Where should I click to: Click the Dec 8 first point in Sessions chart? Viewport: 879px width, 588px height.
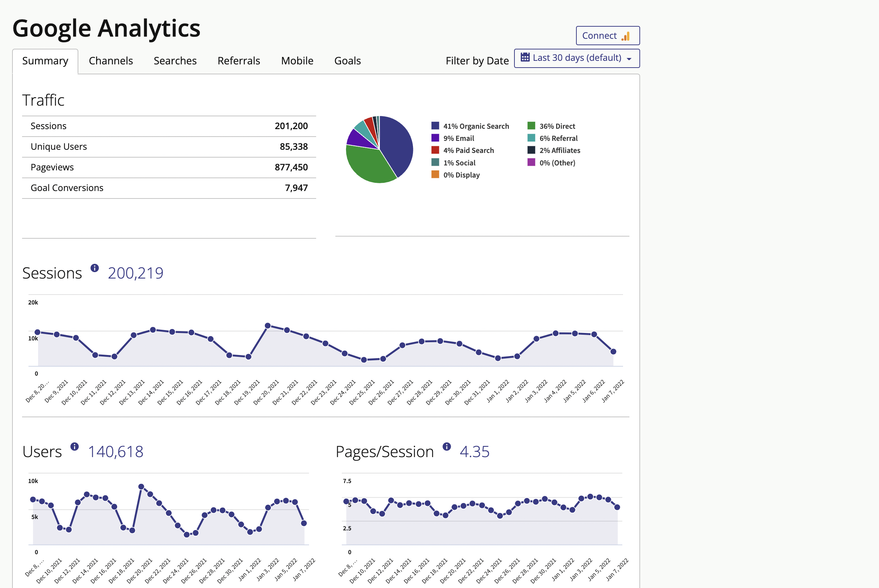tap(37, 332)
